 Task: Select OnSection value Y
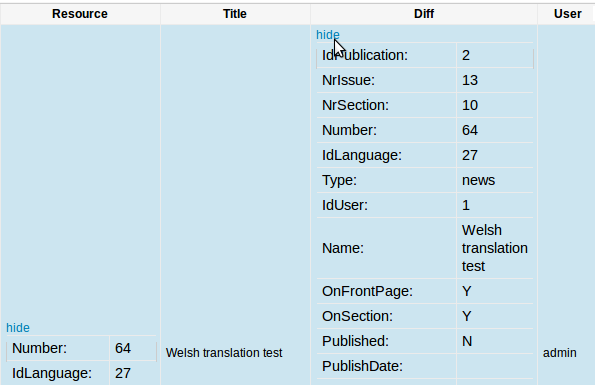pyautogui.click(x=467, y=316)
